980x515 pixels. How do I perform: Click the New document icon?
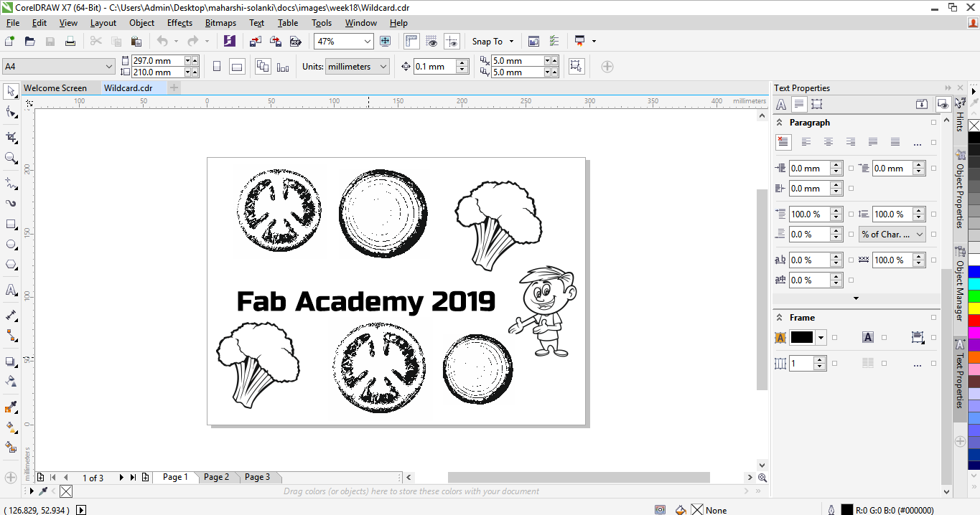coord(10,42)
